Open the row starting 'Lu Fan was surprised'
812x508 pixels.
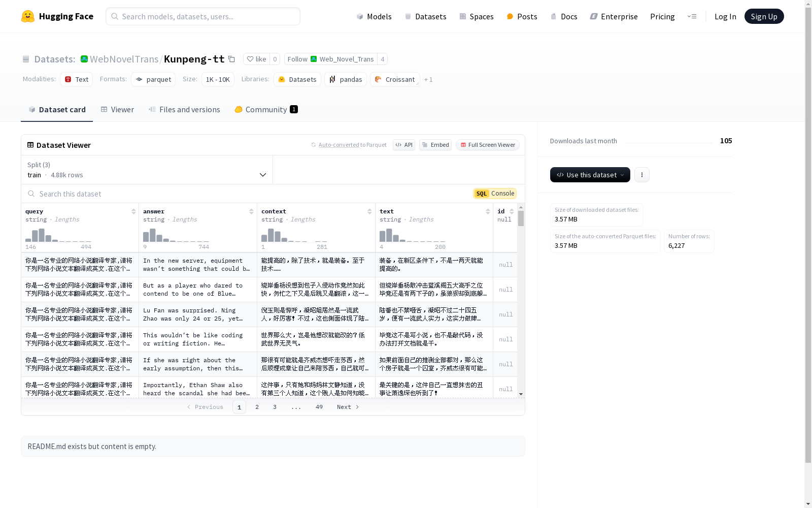(269, 314)
